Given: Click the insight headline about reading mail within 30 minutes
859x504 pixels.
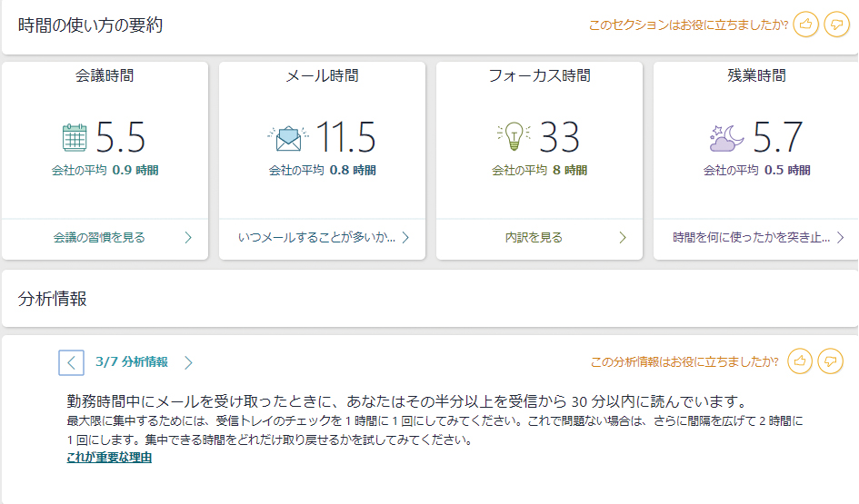Looking at the screenshot, I should pyautogui.click(x=407, y=401).
